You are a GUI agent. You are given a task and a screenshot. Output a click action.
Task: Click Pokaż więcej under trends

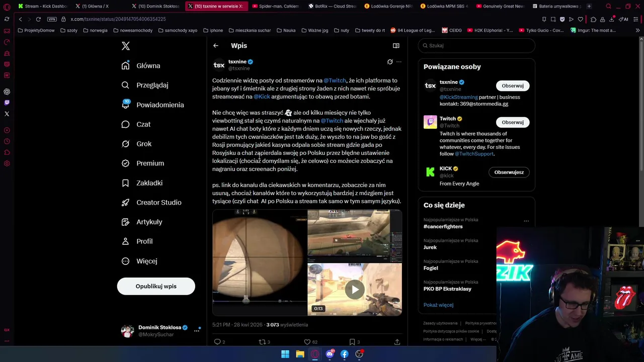(x=438, y=305)
